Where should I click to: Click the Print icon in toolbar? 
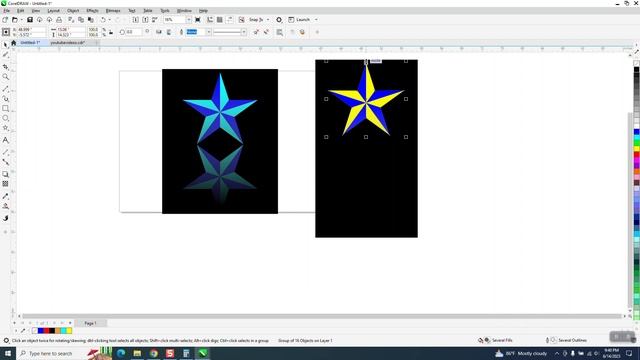coord(59,20)
